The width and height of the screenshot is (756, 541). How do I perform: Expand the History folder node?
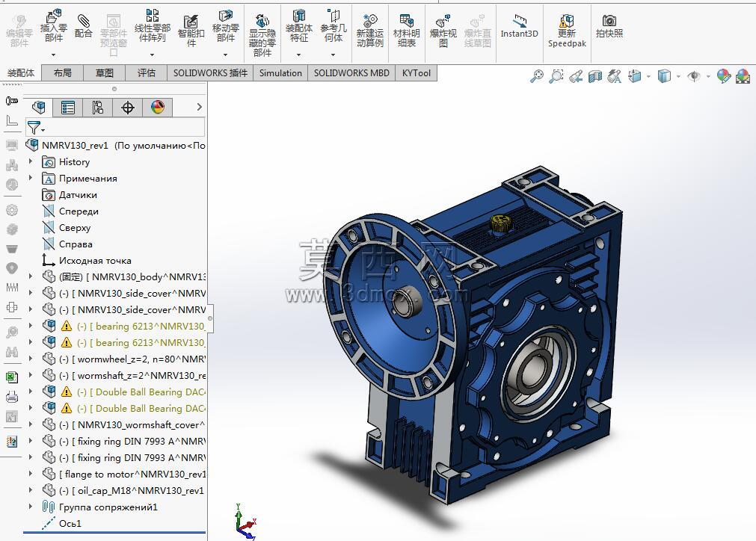(31, 161)
